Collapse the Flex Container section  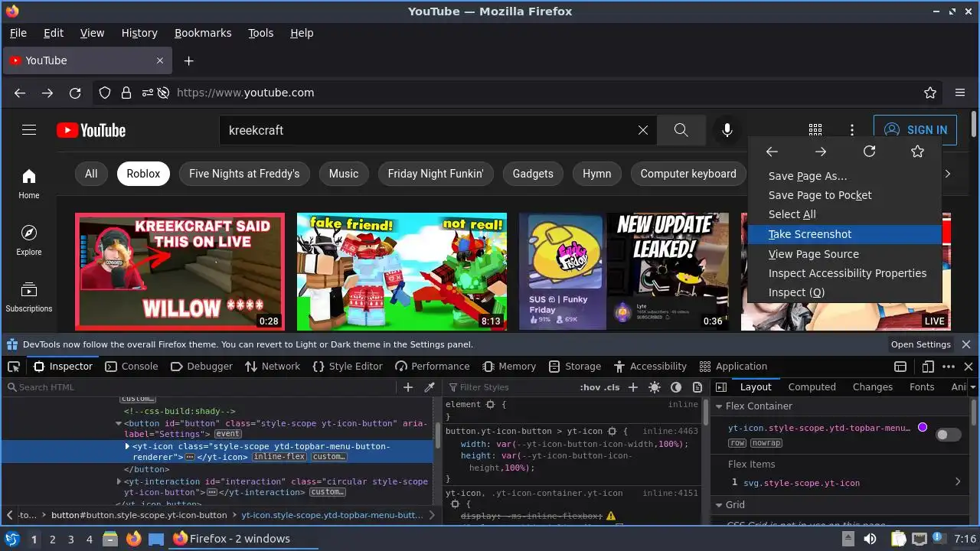click(x=719, y=406)
